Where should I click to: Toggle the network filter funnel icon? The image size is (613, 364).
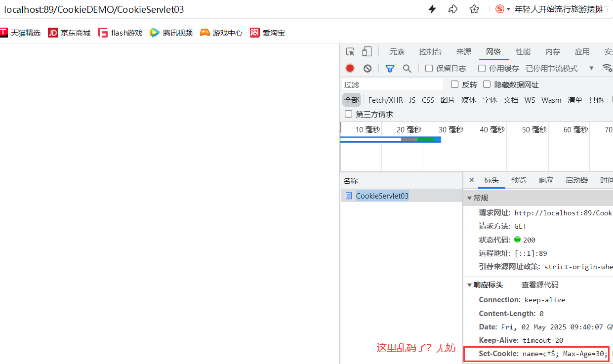tap(390, 68)
